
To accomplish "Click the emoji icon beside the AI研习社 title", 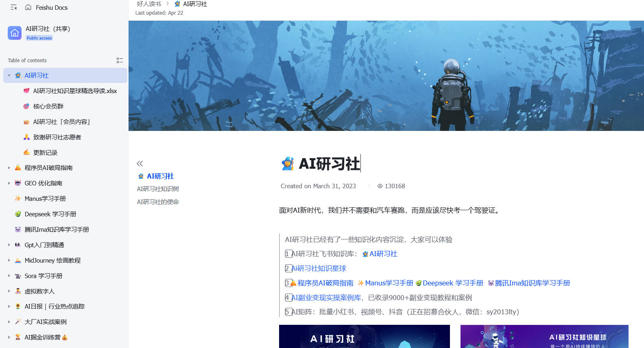I will (288, 163).
